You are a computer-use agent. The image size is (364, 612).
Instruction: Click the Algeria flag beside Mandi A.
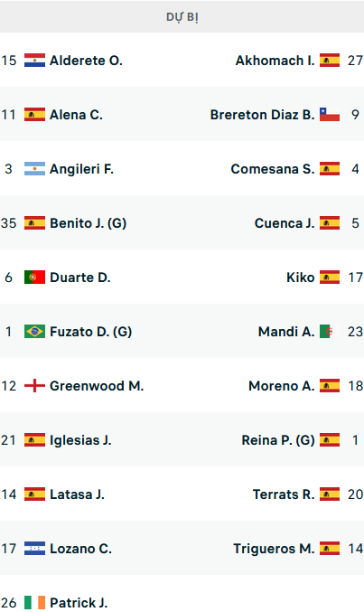330,332
